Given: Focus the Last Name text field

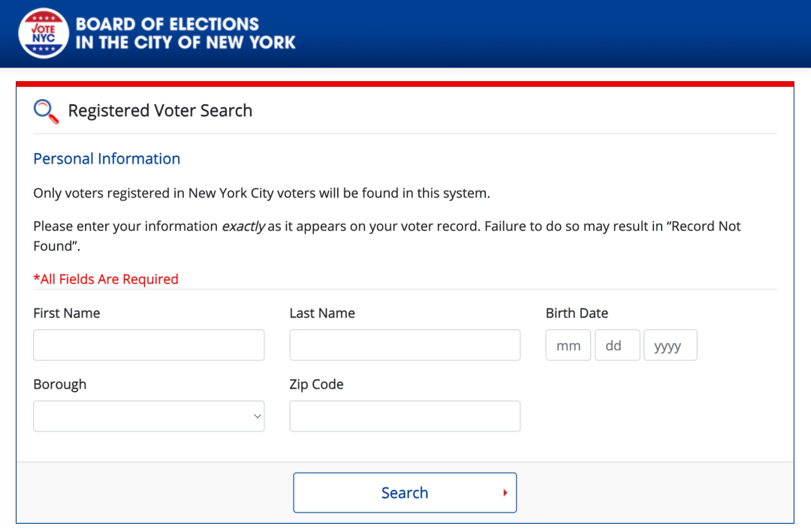Looking at the screenshot, I should (x=405, y=345).
